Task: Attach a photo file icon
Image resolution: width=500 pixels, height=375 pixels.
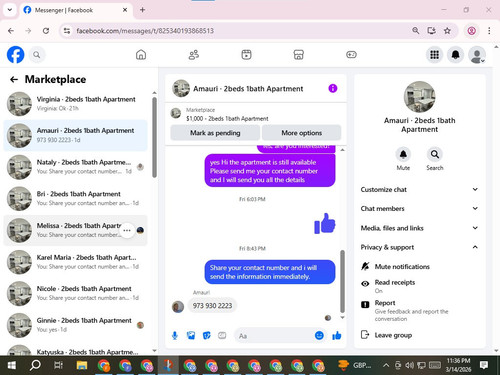Action: [191, 335]
